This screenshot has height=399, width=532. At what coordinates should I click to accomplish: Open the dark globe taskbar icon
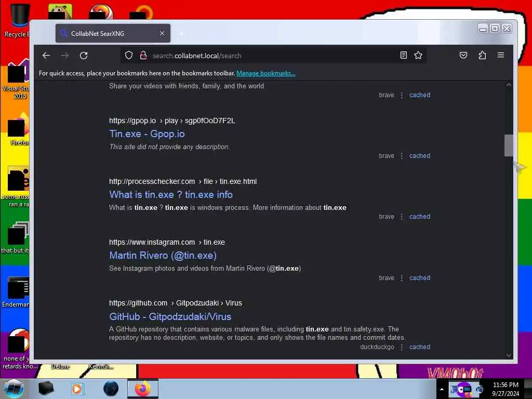tap(111, 389)
